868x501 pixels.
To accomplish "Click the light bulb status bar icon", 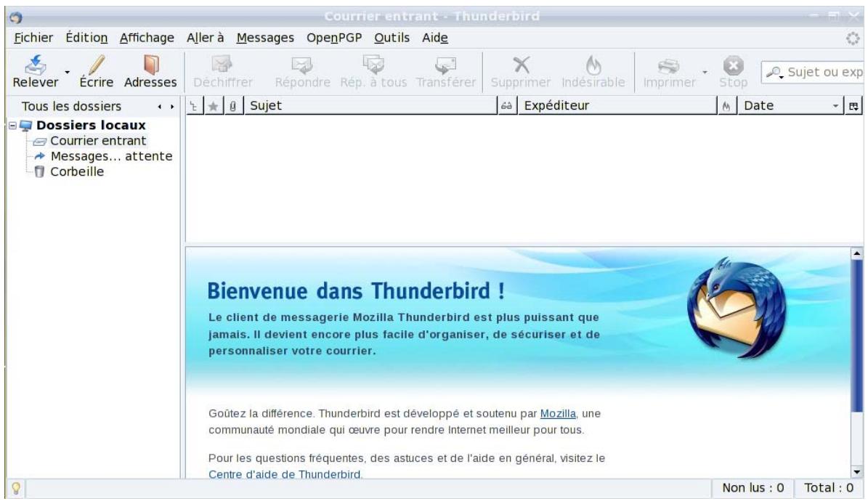I will coord(16,488).
